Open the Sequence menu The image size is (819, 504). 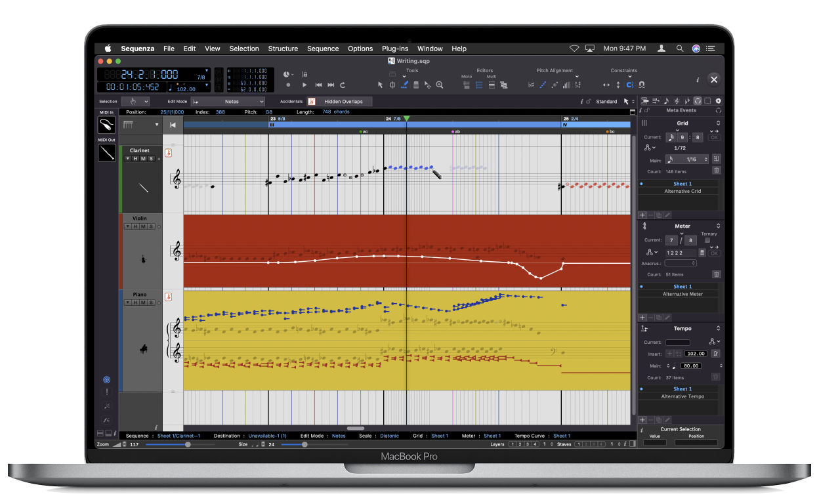(x=323, y=49)
